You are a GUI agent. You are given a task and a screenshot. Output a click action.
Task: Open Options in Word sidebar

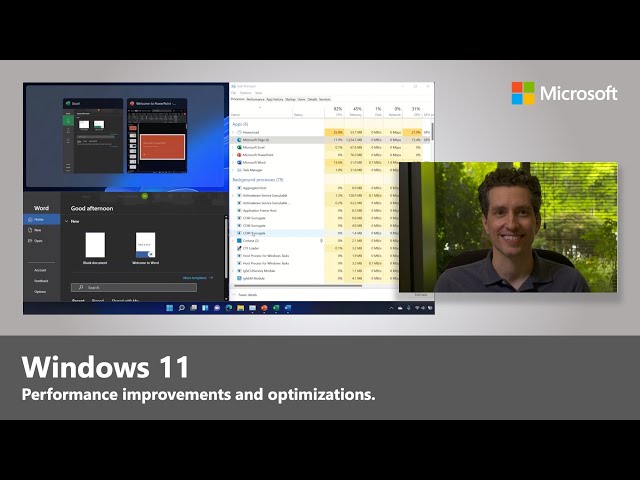pos(40,291)
